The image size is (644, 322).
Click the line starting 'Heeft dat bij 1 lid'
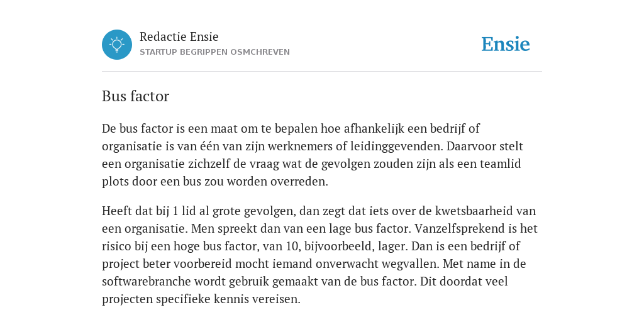click(x=319, y=211)
